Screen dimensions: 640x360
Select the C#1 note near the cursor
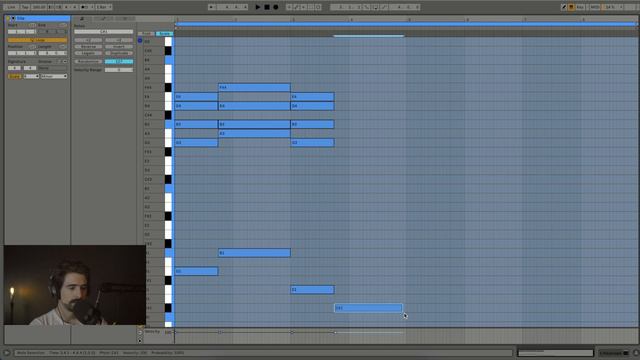[x=368, y=308]
